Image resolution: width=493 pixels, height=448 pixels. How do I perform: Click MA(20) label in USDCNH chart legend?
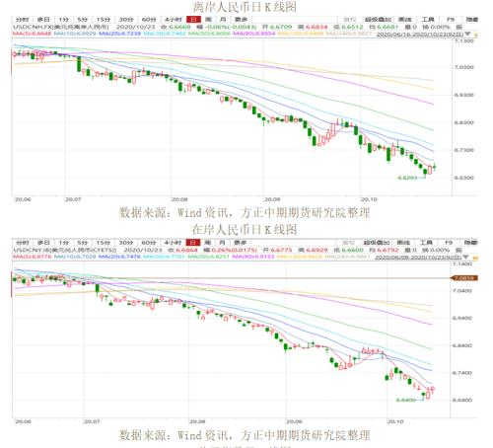(119, 34)
